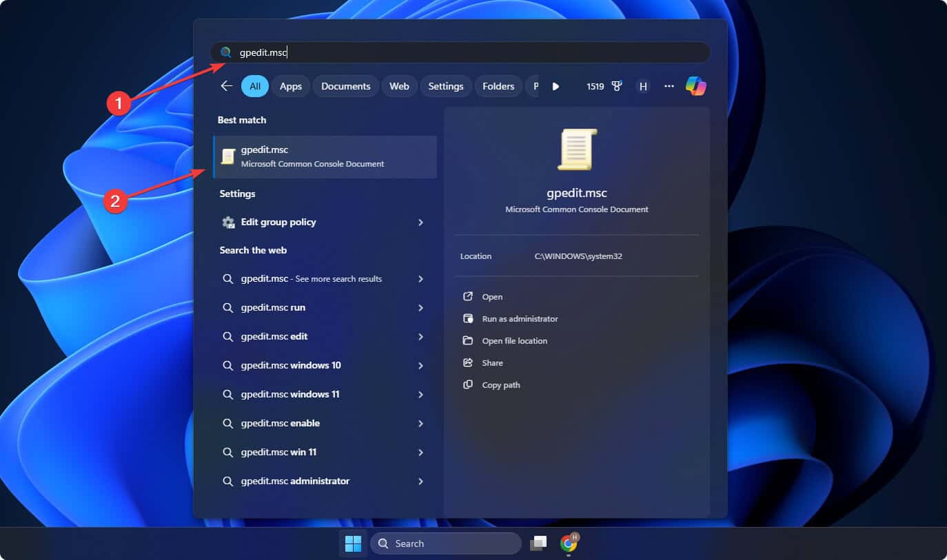Click magnifier icon beside gpedit.msc edit
The width and height of the screenshot is (947, 560).
(228, 336)
